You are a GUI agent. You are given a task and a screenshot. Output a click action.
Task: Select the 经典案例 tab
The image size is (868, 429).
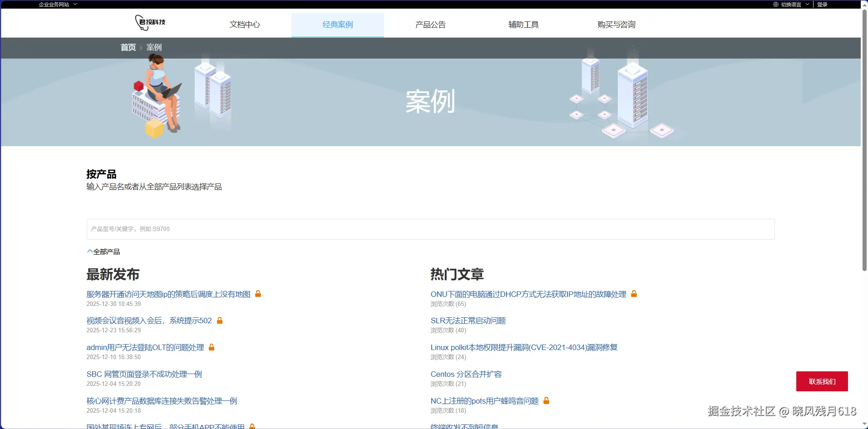point(338,25)
